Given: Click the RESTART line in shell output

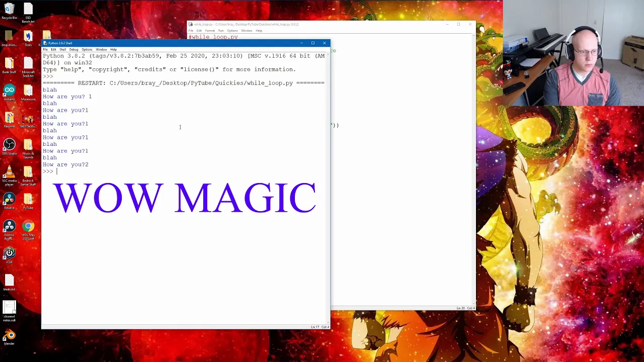Looking at the screenshot, I should pyautogui.click(x=184, y=83).
